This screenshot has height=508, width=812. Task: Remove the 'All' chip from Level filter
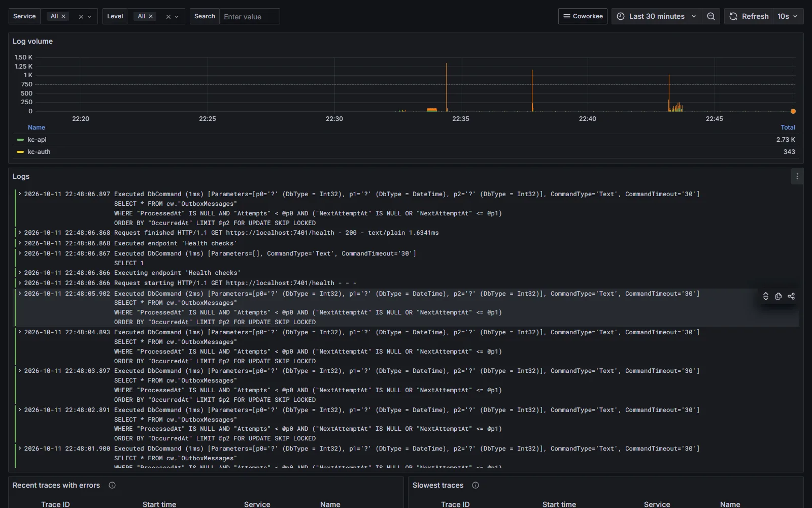coord(151,16)
